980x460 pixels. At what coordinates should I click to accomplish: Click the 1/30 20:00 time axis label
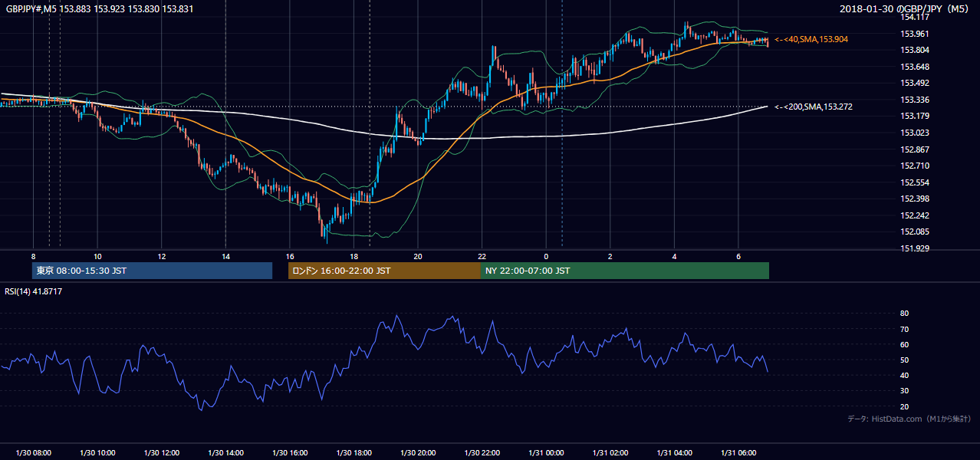coord(417,453)
